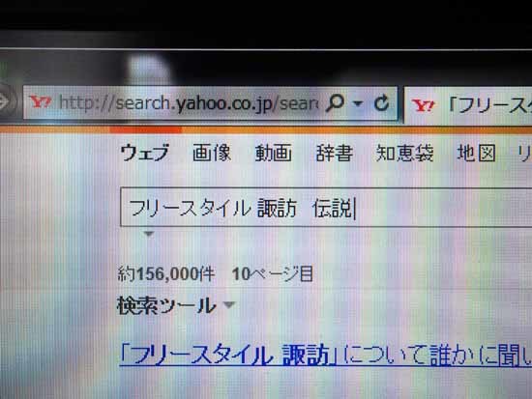Select the ウェブ search category

(x=144, y=153)
